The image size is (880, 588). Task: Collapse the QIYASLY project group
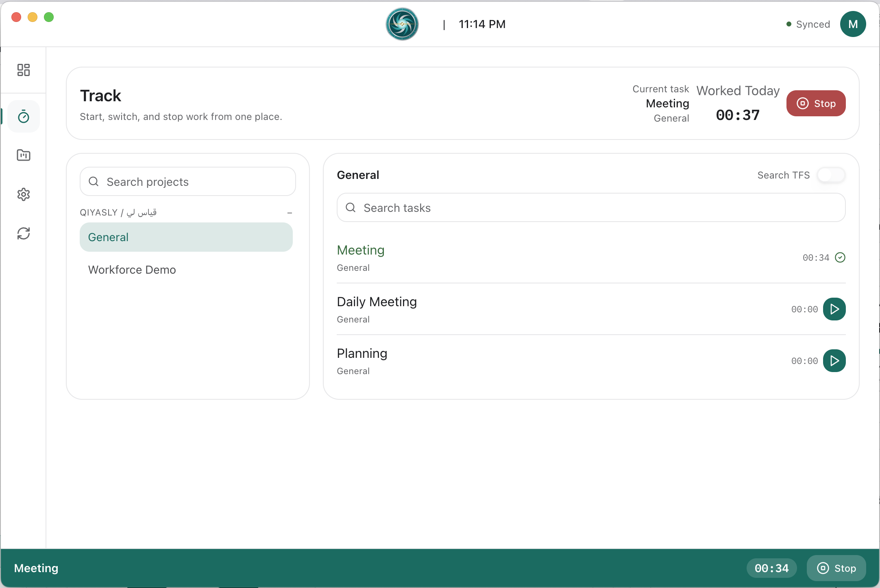290,213
